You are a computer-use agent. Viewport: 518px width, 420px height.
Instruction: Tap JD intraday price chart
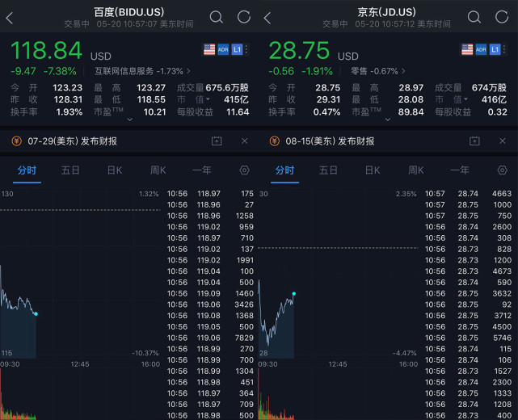[338, 274]
